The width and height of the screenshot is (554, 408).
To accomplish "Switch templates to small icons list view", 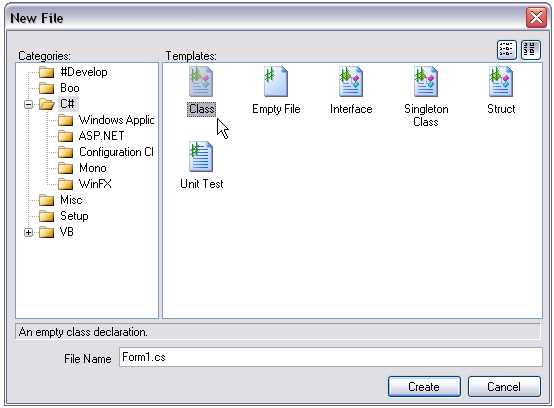I will point(507,50).
